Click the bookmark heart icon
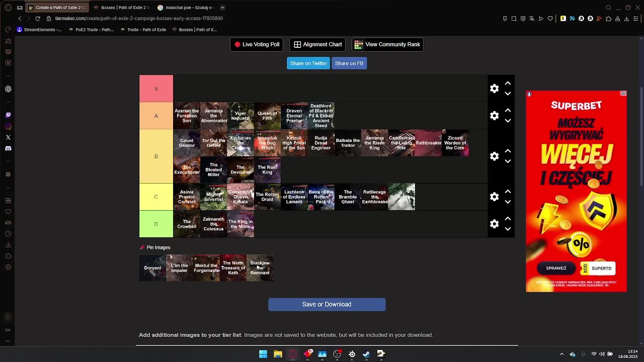 [550, 19]
